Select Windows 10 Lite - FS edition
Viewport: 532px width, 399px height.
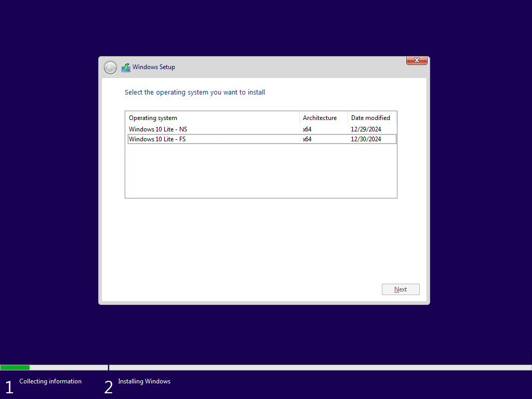click(x=158, y=139)
